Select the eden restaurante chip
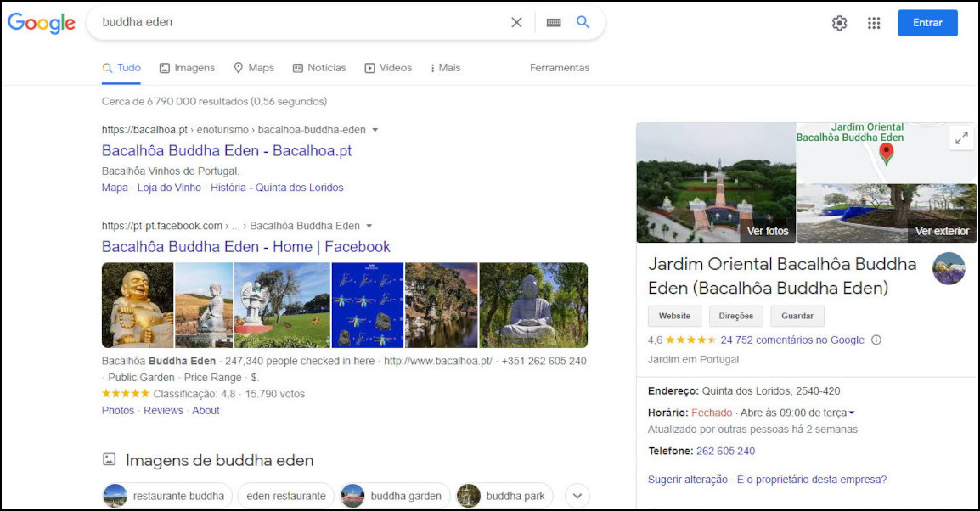The width and height of the screenshot is (980, 511). click(x=286, y=496)
